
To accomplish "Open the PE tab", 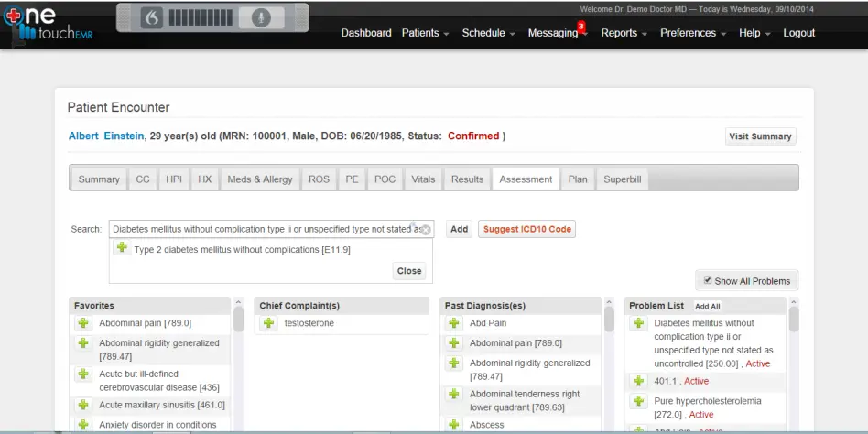I will (353, 179).
